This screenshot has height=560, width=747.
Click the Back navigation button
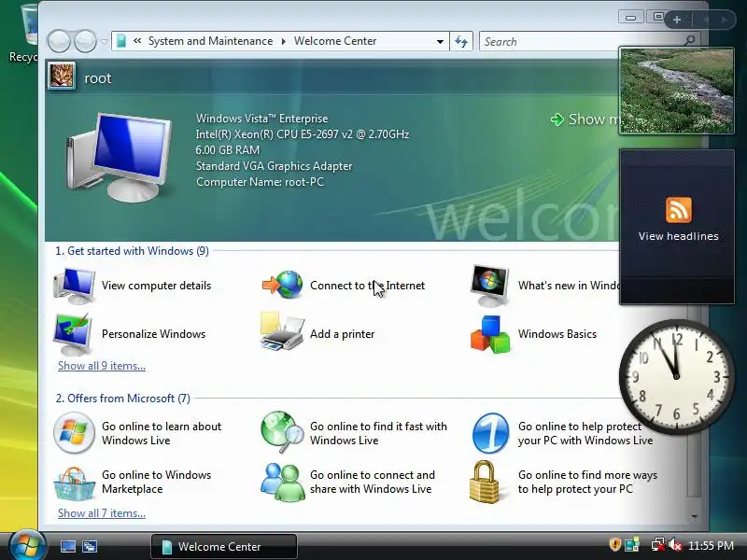(60, 41)
